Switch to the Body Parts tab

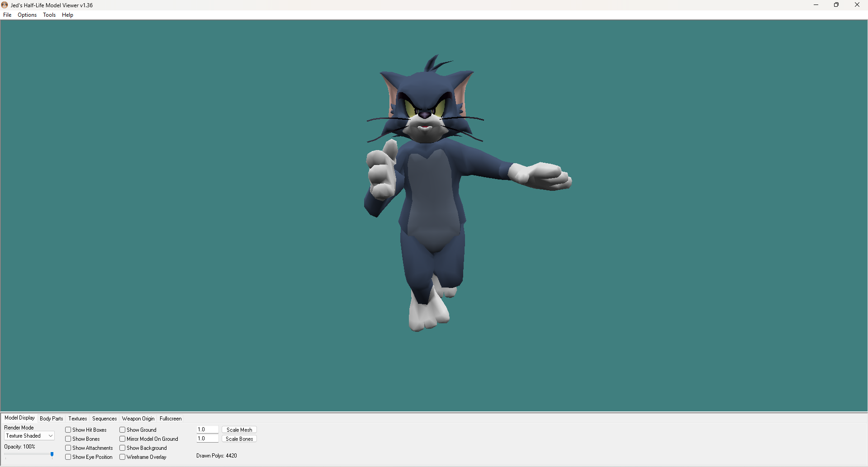click(52, 419)
